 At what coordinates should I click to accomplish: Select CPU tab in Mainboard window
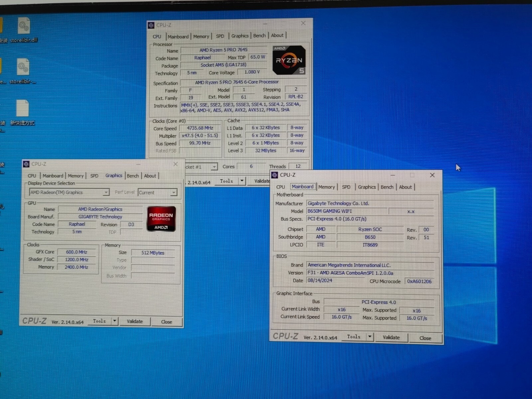pos(281,187)
